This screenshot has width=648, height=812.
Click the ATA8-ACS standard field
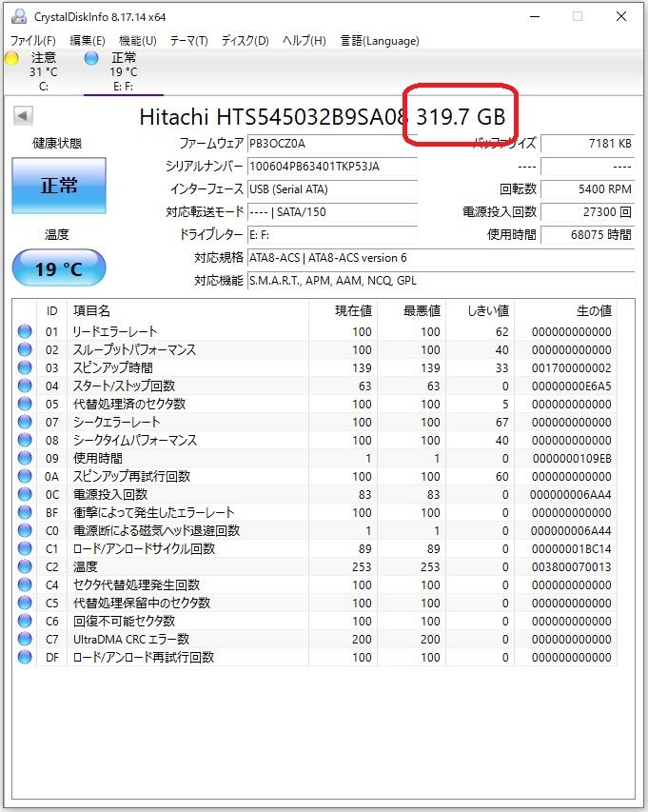click(441, 257)
